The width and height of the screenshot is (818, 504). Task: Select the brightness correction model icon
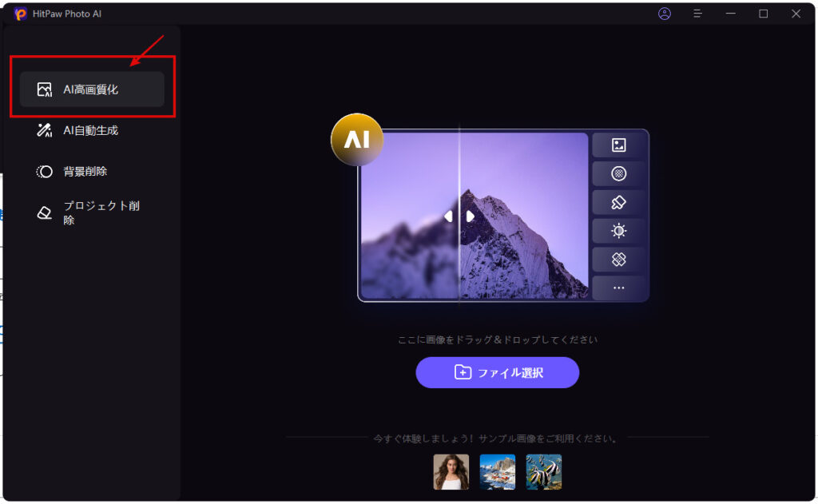click(x=619, y=231)
